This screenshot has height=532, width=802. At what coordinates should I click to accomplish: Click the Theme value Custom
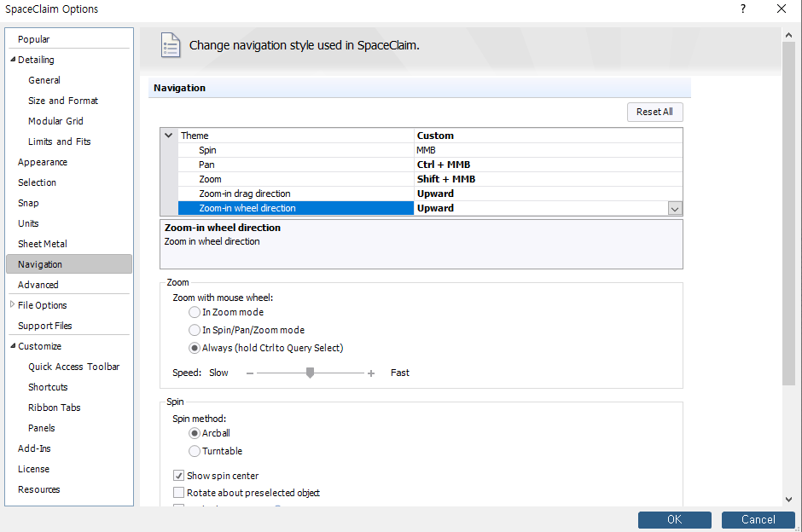435,136
